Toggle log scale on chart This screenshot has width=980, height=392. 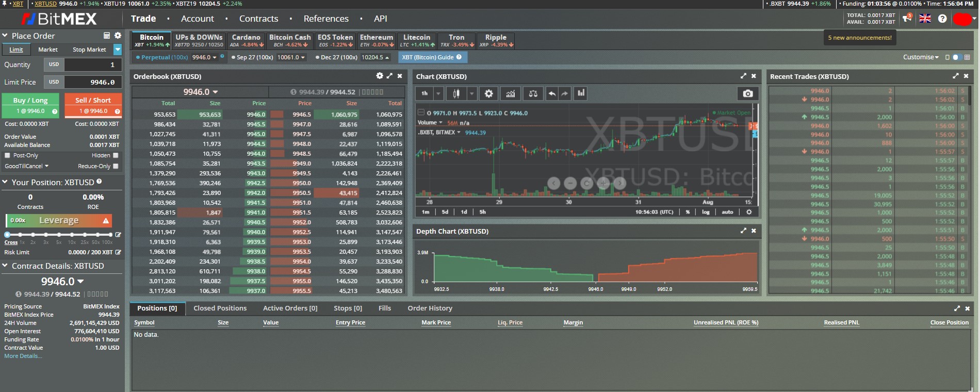pos(706,212)
